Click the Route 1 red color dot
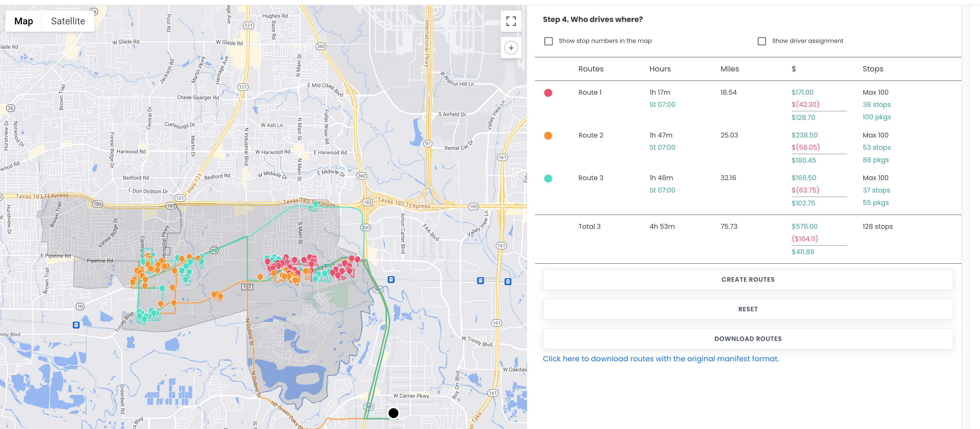Image resolution: width=980 pixels, height=429 pixels. [x=548, y=93]
